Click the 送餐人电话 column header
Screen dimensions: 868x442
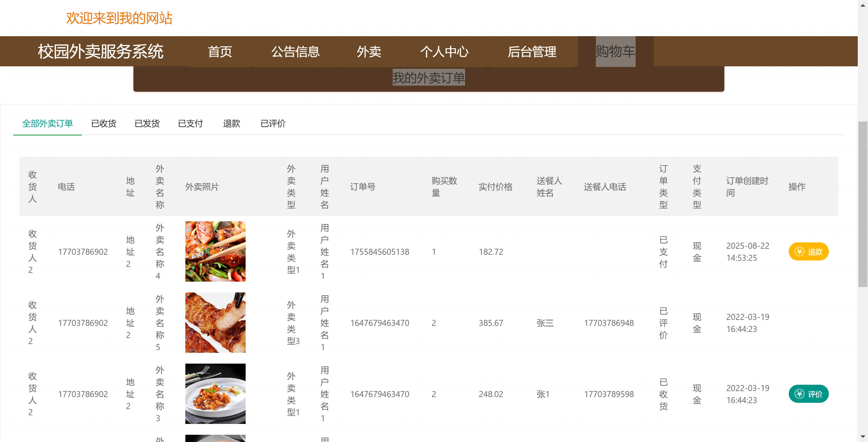point(605,186)
